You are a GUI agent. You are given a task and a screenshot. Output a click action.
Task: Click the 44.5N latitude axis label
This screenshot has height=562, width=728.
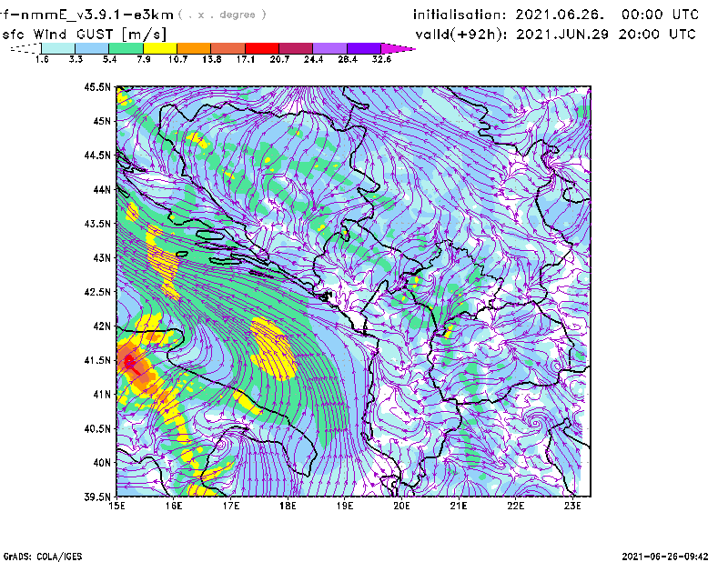click(97, 155)
